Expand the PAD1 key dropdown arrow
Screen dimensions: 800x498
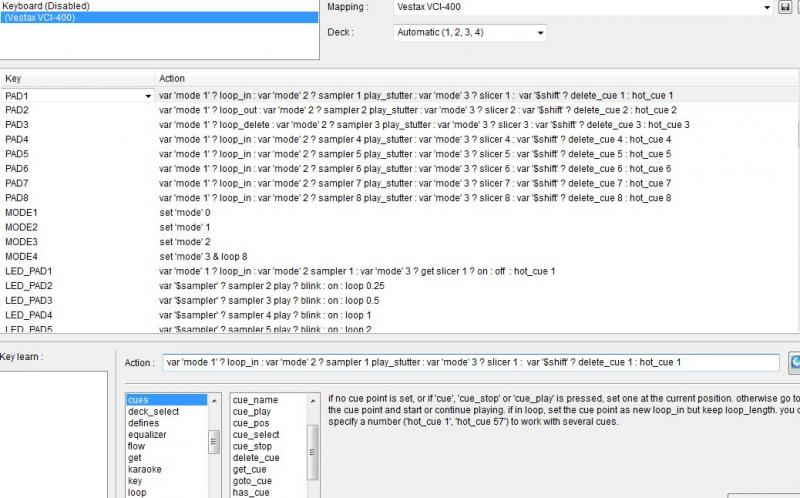[x=148, y=96]
